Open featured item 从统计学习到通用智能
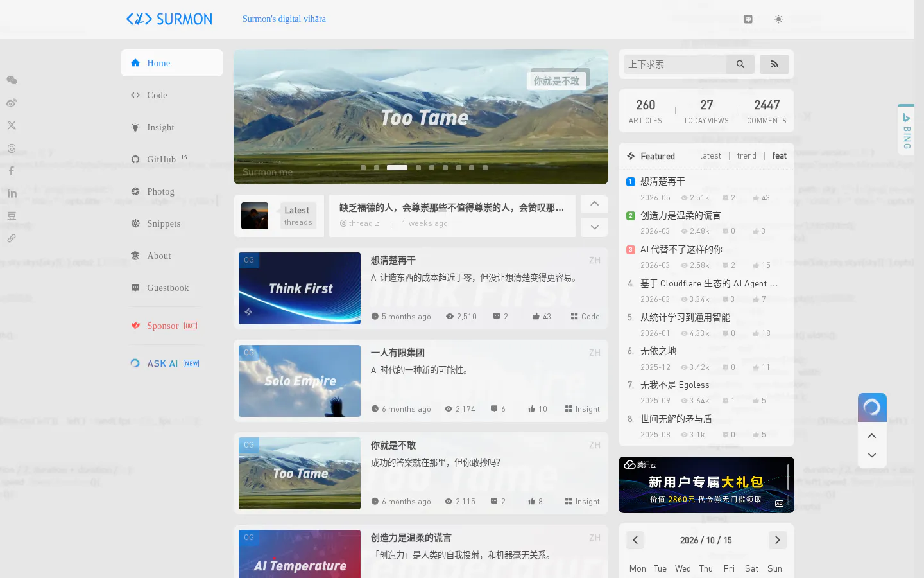The image size is (924, 578). tap(685, 317)
